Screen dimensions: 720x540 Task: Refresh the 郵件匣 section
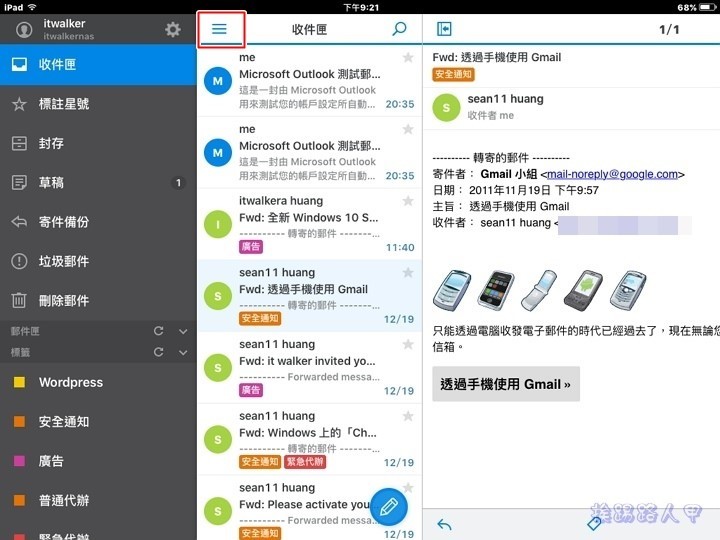tap(158, 331)
